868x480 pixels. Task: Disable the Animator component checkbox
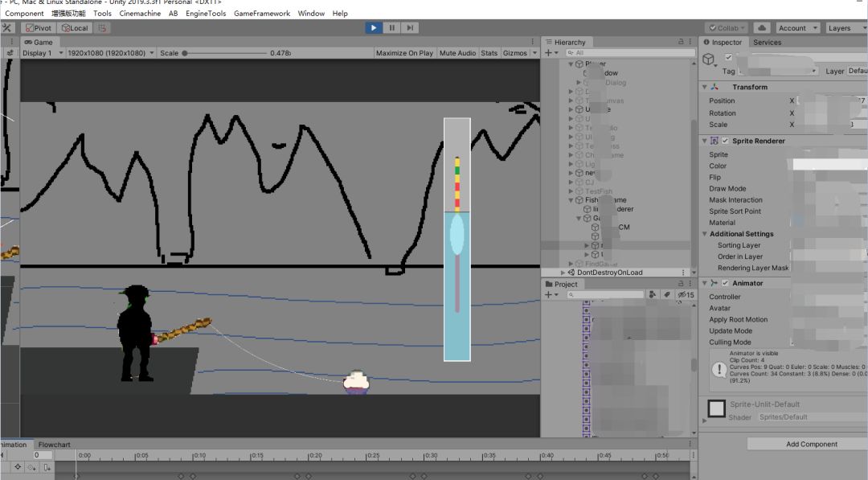pos(725,283)
